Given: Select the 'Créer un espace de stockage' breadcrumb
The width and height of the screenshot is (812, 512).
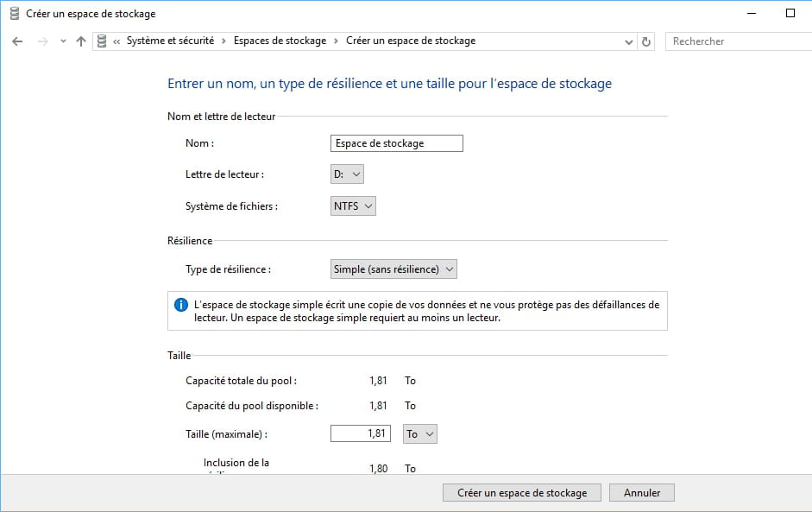Looking at the screenshot, I should coord(410,41).
